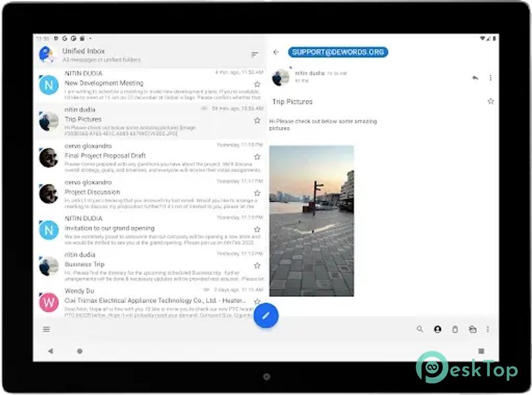Open the Final Project Proposal Draft email
532x395 pixels.
point(151,157)
